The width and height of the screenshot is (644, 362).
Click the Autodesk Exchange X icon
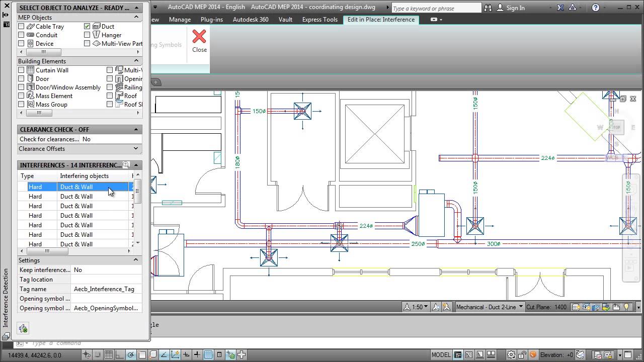pos(561,8)
